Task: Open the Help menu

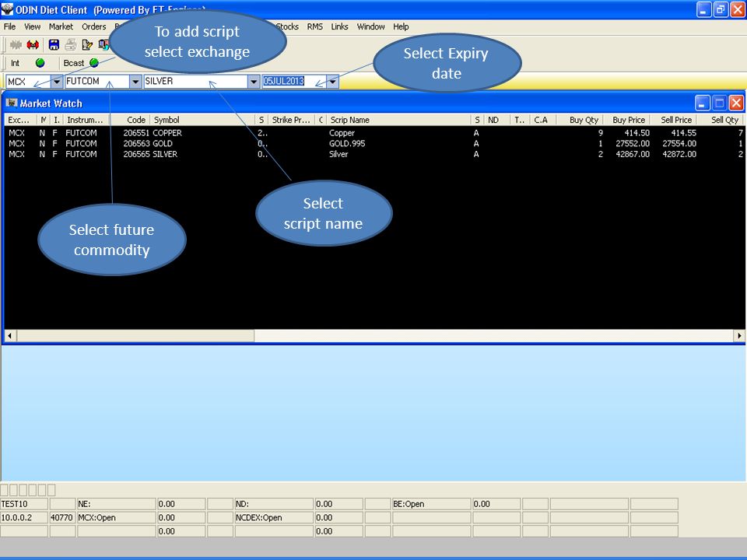Action: pos(401,26)
